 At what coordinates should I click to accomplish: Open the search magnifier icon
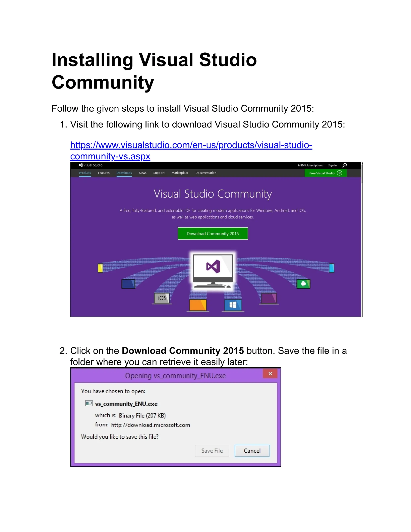coord(345,165)
